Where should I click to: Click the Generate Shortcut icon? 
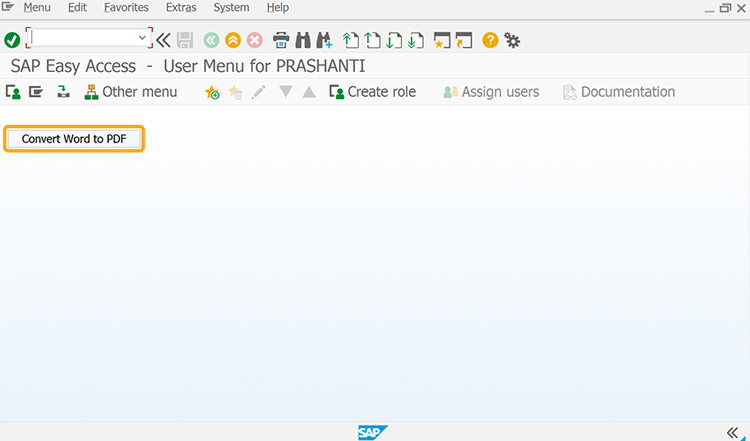464,40
